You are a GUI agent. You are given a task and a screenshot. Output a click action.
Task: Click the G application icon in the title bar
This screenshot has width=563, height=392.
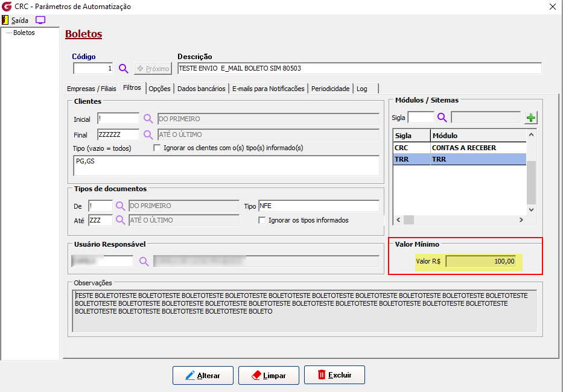7,7
